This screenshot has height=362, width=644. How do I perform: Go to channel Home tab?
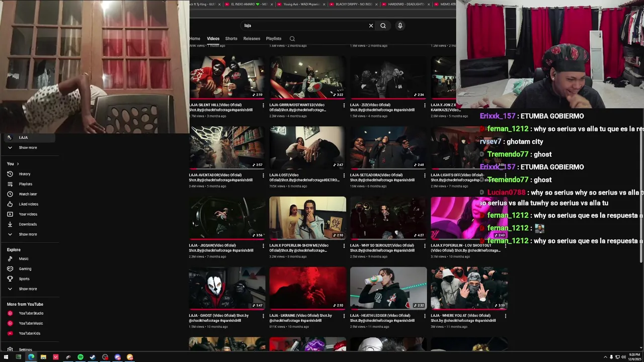tap(195, 39)
